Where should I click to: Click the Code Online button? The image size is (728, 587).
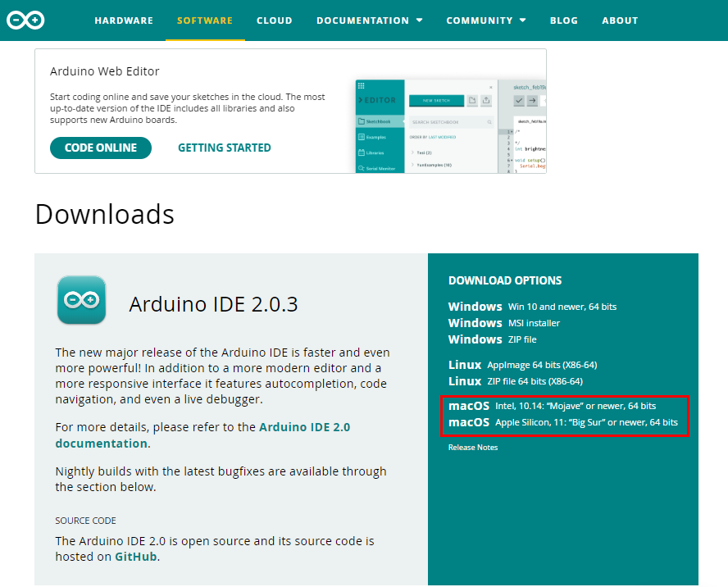point(101,148)
